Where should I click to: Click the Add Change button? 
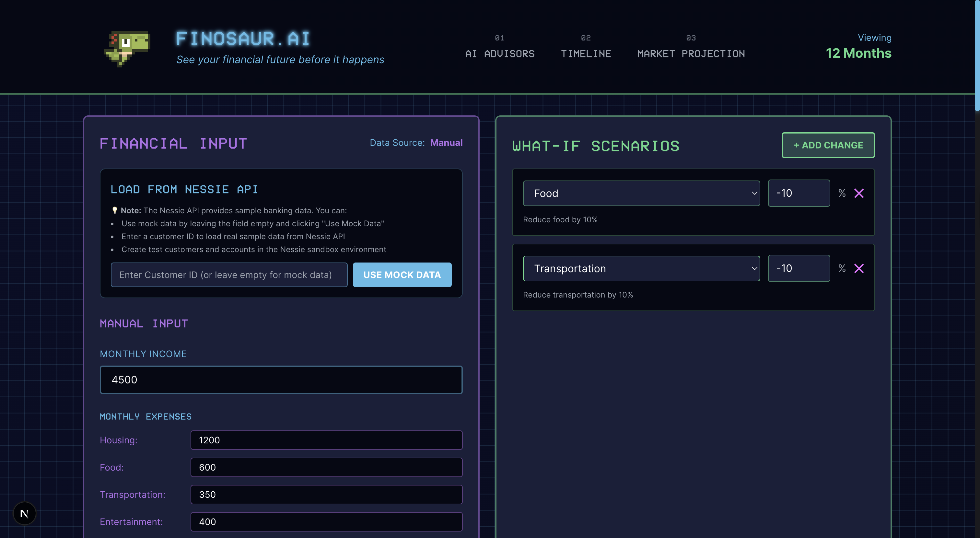(828, 145)
